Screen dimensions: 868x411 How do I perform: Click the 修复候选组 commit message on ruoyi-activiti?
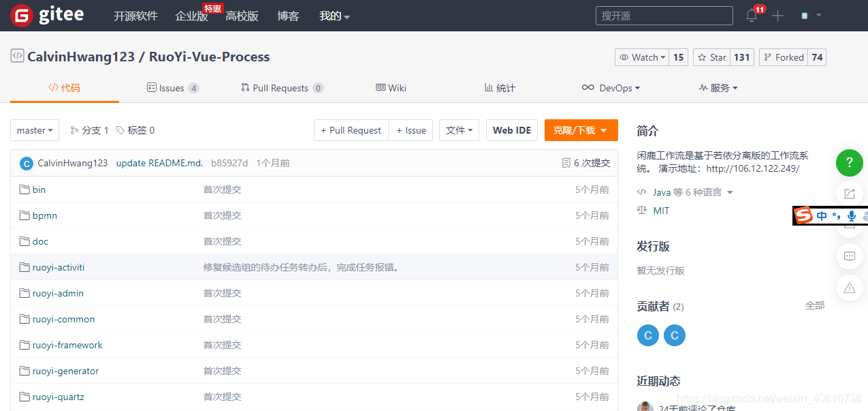click(x=302, y=267)
